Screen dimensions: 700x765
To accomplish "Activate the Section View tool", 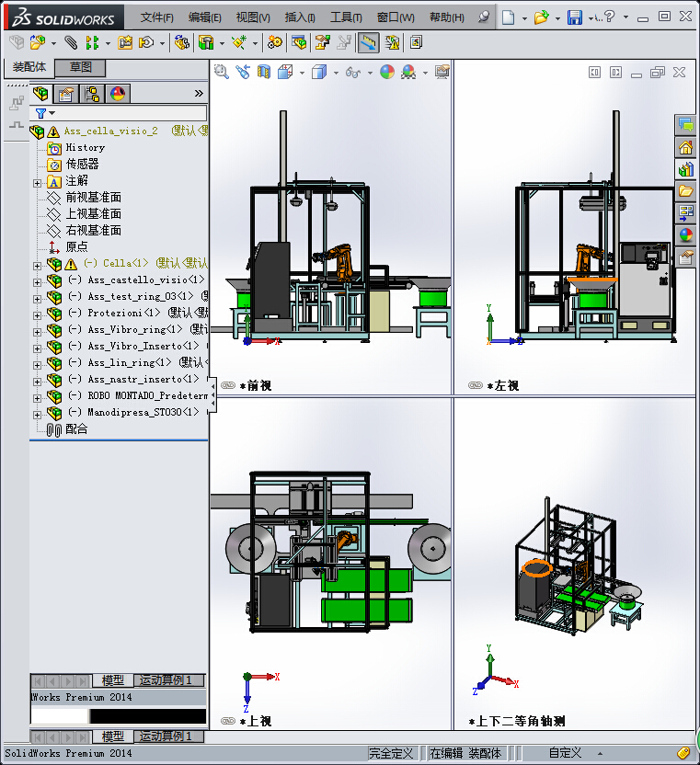I will (264, 73).
